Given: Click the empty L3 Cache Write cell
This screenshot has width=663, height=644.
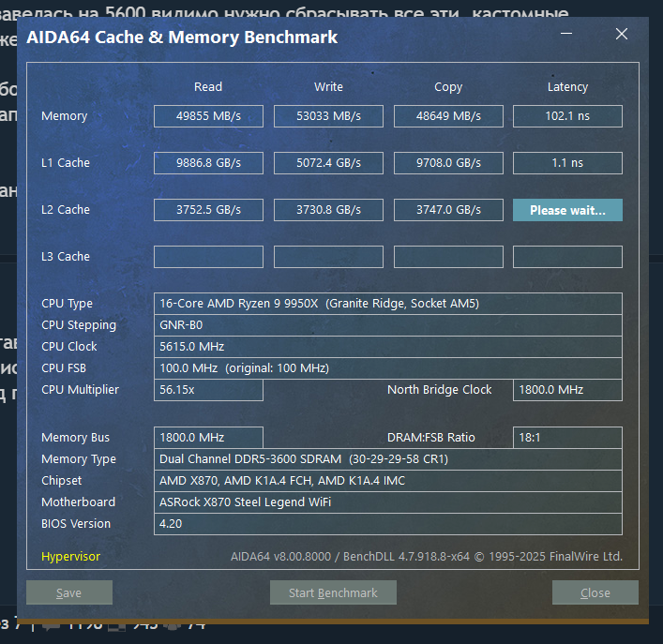Looking at the screenshot, I should tap(328, 257).
